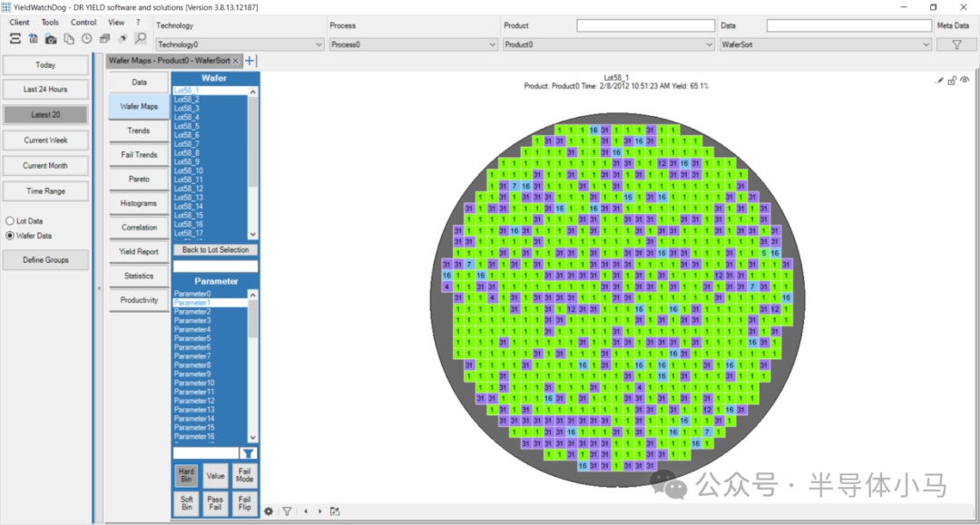Click the Last 24 Hours button

pos(45,89)
